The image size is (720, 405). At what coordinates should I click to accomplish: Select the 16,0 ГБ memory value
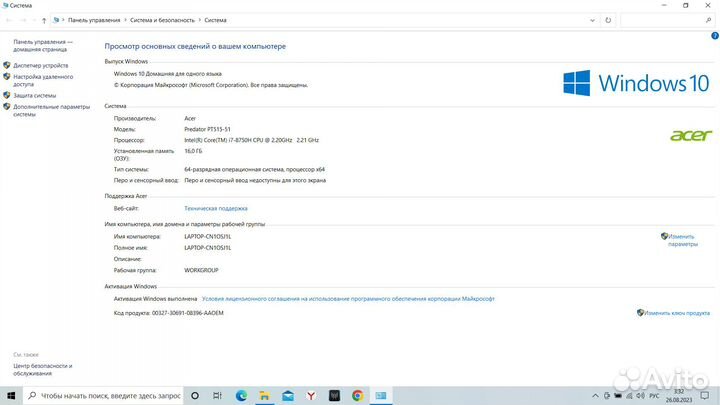coord(193,151)
